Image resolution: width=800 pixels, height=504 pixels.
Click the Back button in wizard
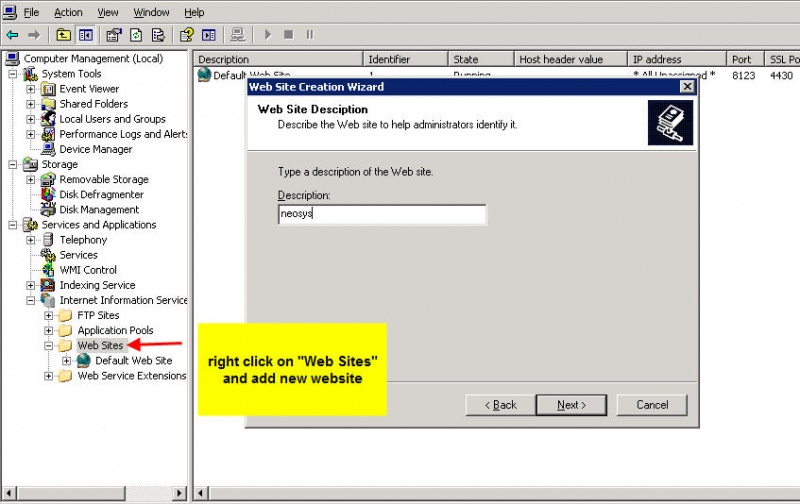coord(501,405)
